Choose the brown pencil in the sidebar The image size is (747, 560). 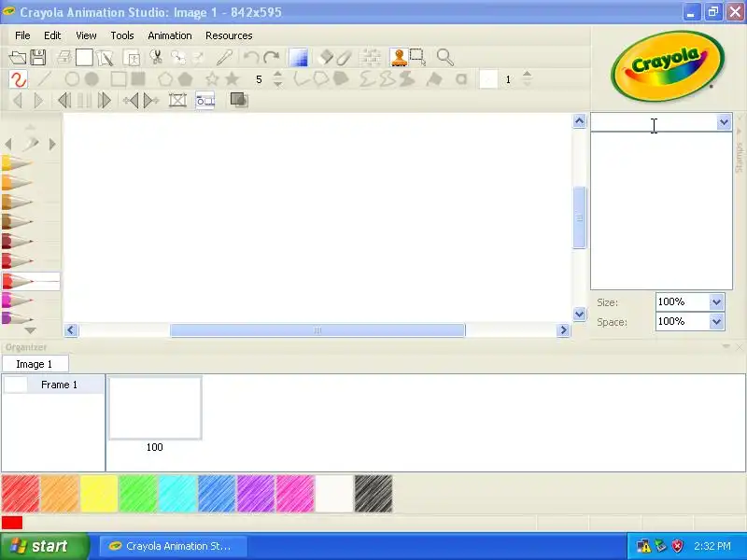click(17, 222)
